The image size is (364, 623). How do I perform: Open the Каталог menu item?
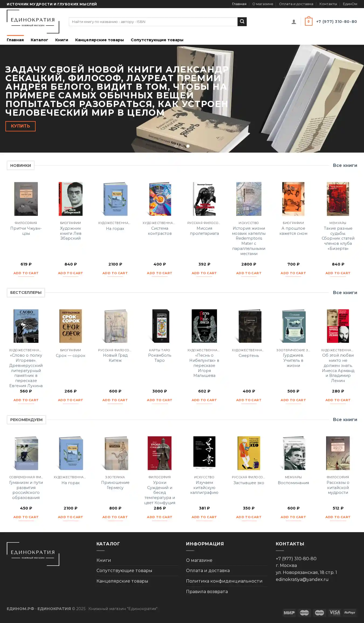39,40
